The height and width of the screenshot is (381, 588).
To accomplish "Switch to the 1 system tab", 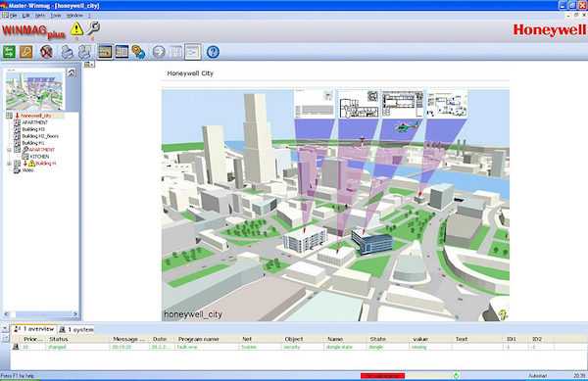I will pos(76,329).
